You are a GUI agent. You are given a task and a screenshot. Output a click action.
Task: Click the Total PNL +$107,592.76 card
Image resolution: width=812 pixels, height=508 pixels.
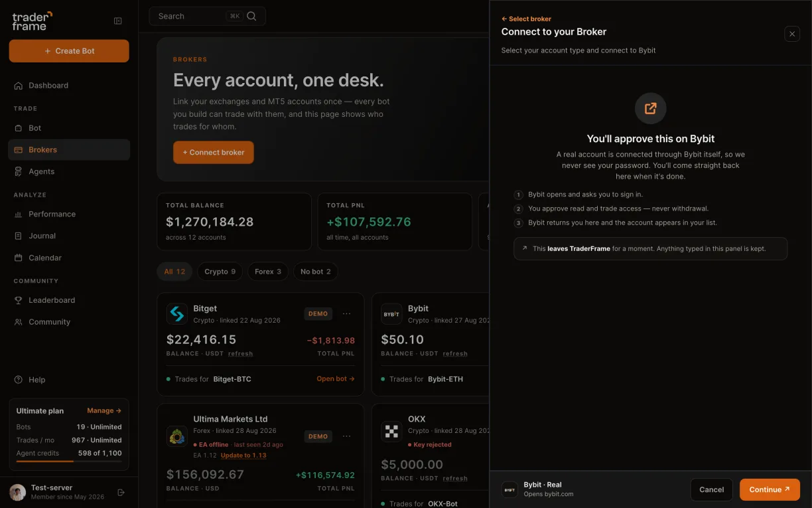pos(395,222)
